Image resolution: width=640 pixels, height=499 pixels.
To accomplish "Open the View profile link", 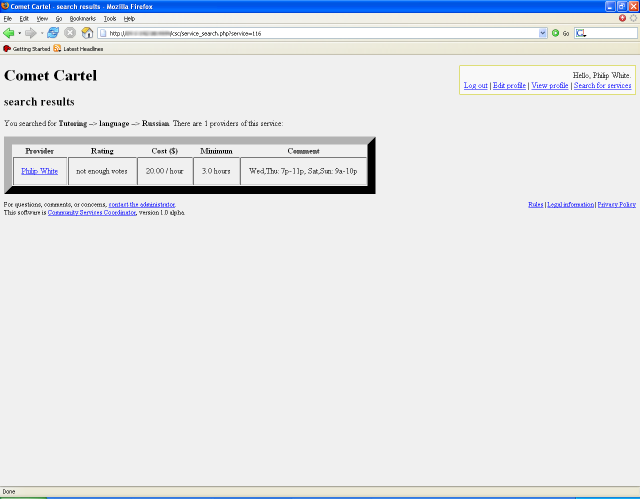I will click(549, 85).
